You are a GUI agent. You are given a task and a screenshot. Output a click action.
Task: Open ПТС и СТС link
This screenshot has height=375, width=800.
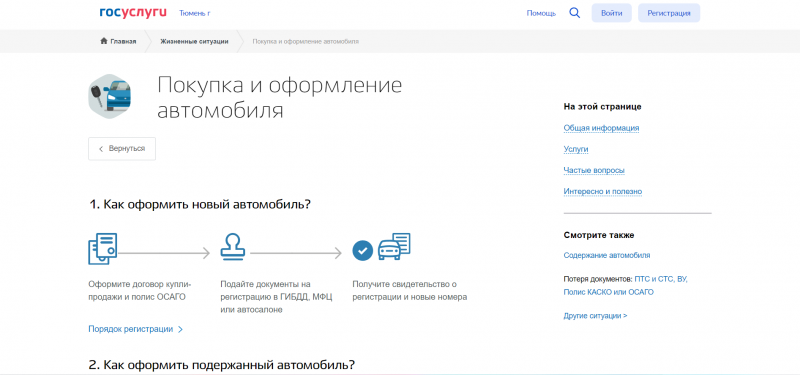(x=653, y=280)
